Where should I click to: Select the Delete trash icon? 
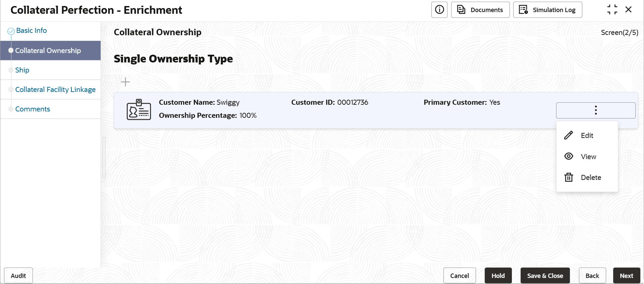(569, 177)
